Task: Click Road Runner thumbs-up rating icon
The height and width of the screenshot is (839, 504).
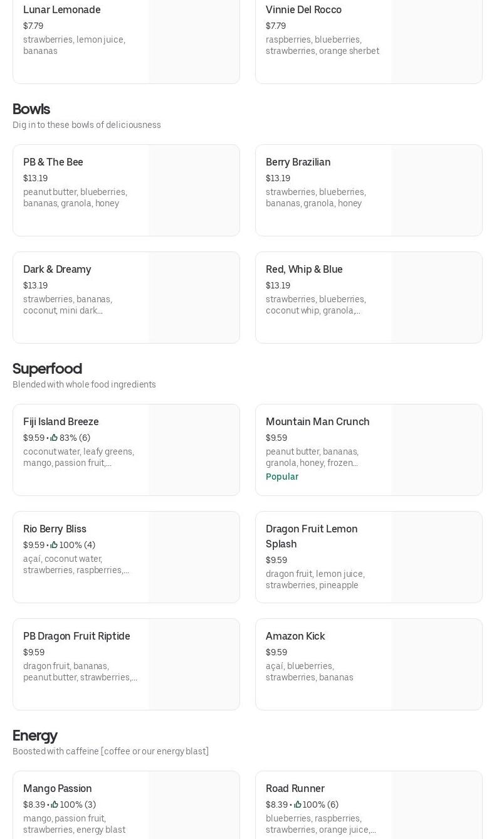Action: tap(297, 805)
